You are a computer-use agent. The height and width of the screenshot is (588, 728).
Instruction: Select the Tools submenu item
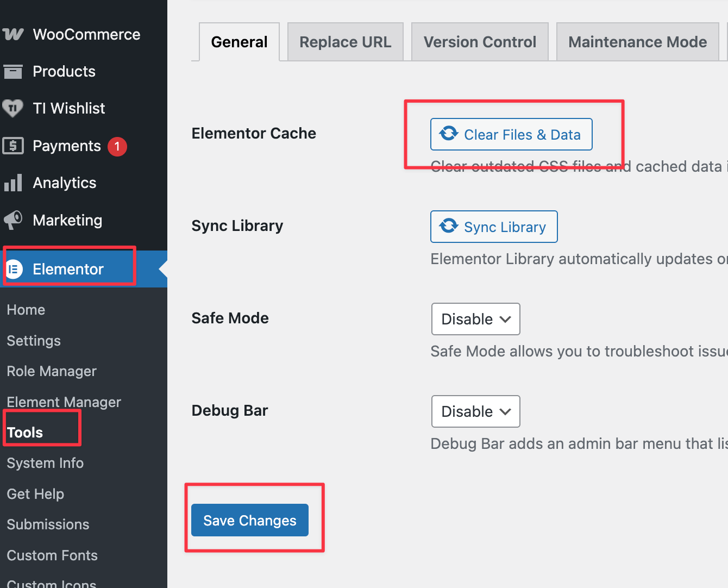pyautogui.click(x=25, y=433)
